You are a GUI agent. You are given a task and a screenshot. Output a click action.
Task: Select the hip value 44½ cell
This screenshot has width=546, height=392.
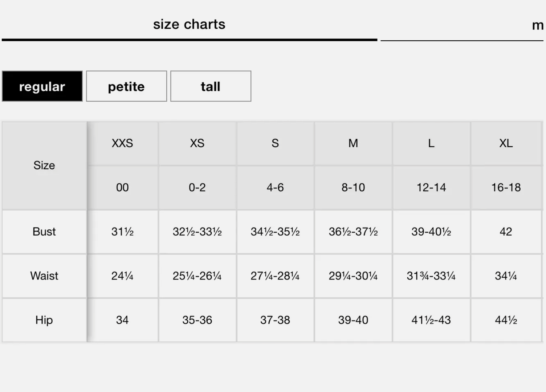click(506, 320)
